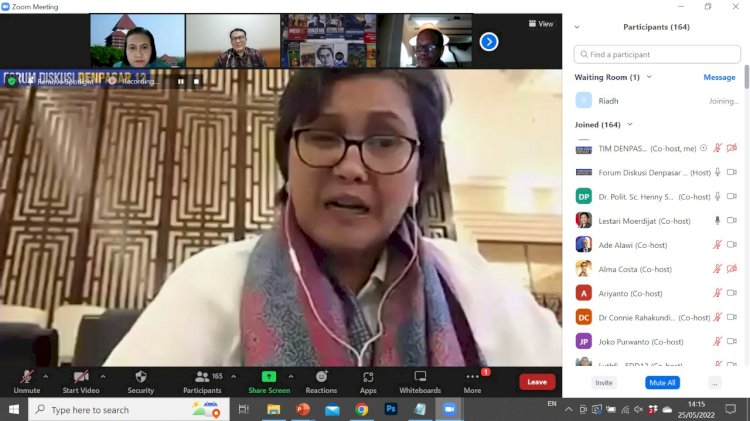
Task: Toggle Dr Connie Rahakundi's muted microphone icon
Action: 717,317
